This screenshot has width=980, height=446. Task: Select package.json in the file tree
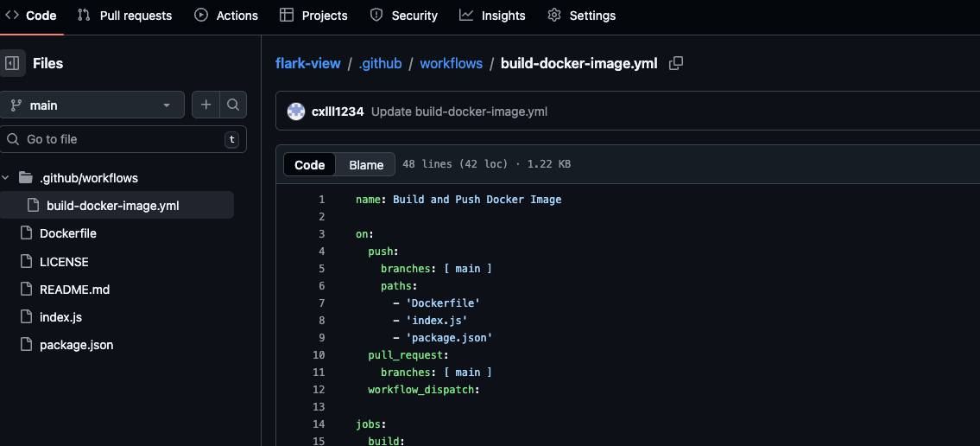[76, 345]
